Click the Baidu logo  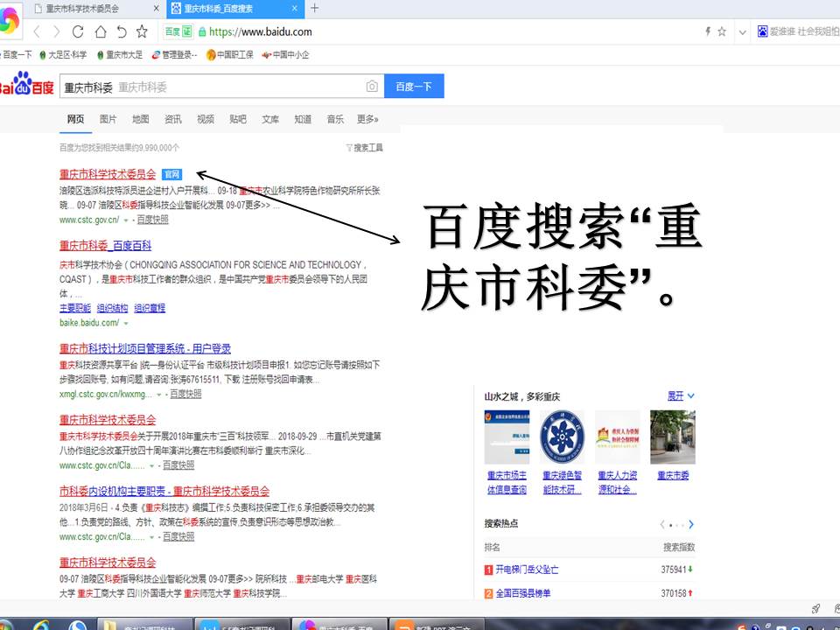(x=26, y=84)
